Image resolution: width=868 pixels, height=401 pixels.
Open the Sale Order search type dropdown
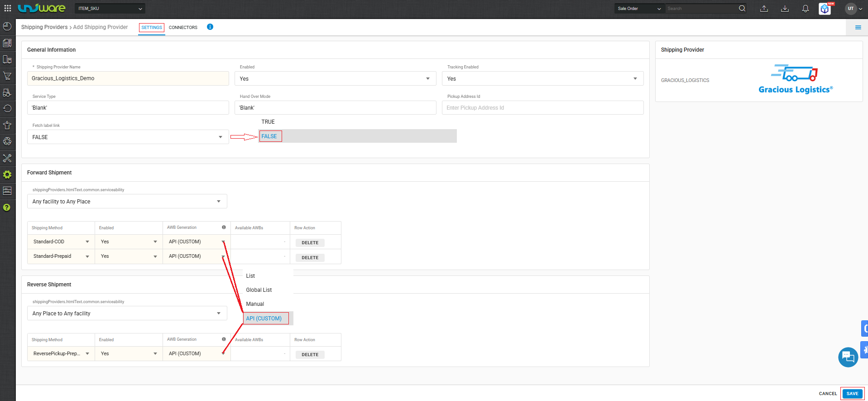tap(639, 9)
